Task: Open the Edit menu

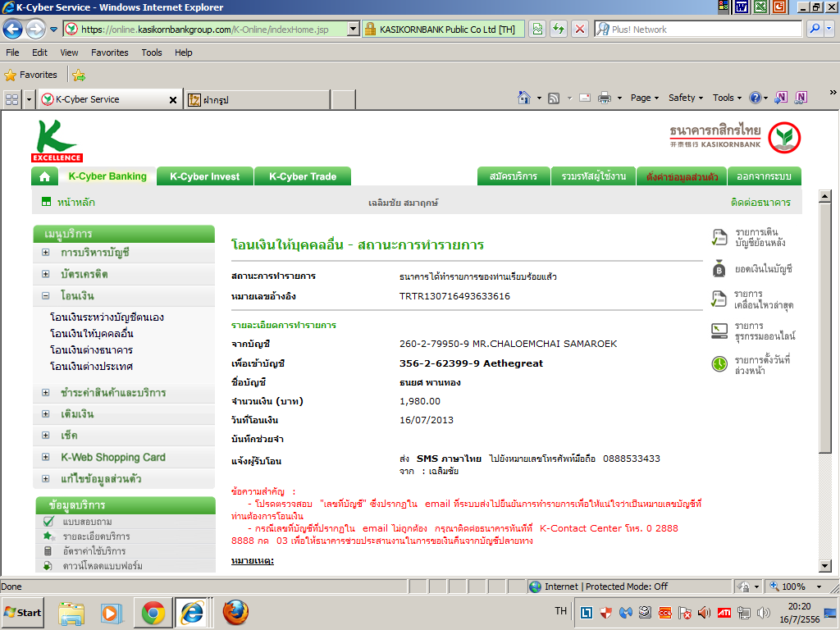Action: (x=39, y=52)
